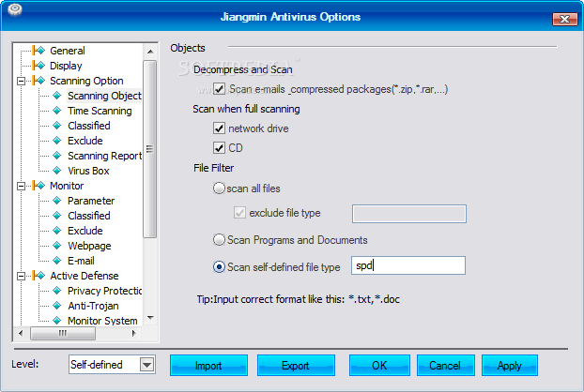584x392 pixels.
Task: Click the diamond icon beside Anti-Trojan
Action: 57,306
